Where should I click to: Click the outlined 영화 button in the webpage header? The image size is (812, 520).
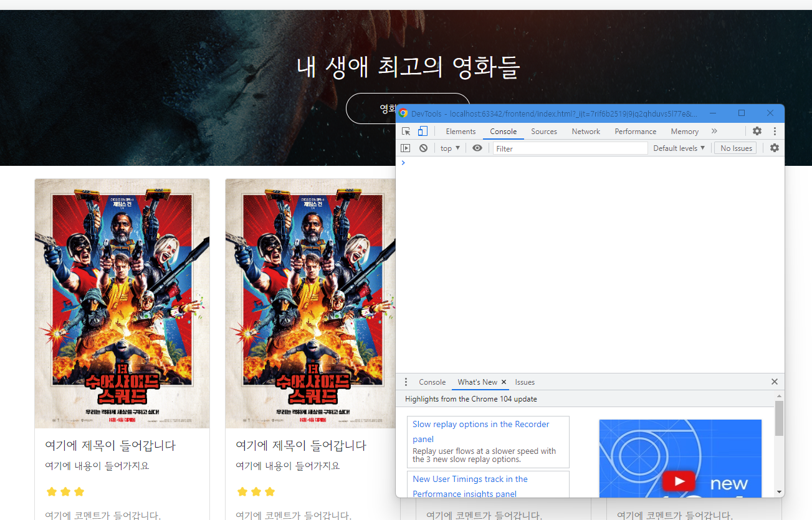[371, 108]
